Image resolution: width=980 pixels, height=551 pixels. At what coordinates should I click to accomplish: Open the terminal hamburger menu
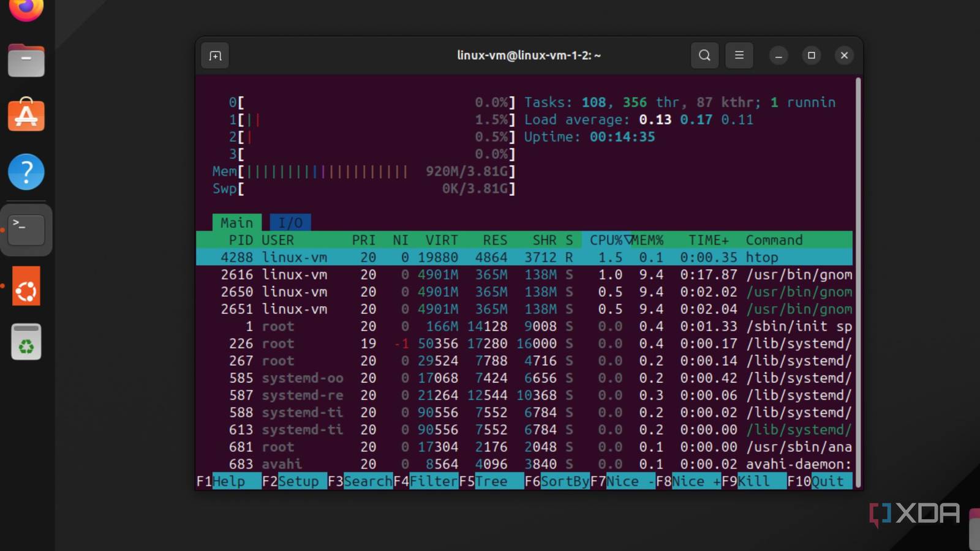739,56
